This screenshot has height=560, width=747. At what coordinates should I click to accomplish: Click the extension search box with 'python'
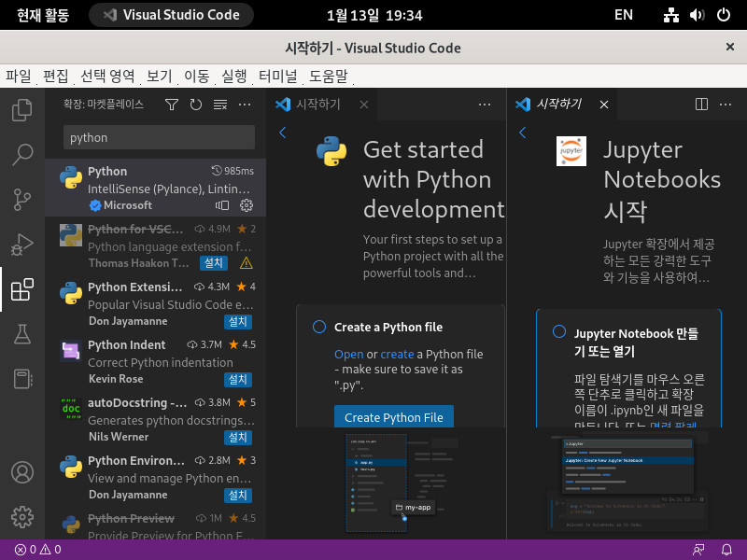[x=159, y=137]
